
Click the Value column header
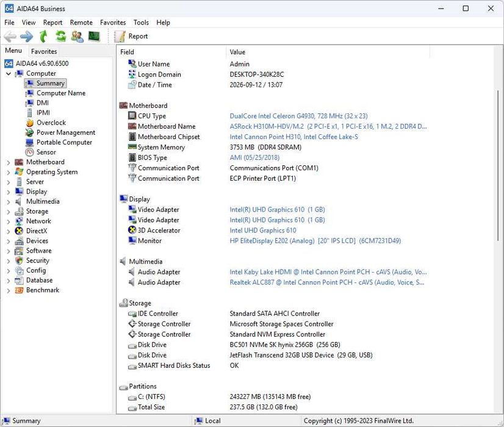(x=328, y=52)
